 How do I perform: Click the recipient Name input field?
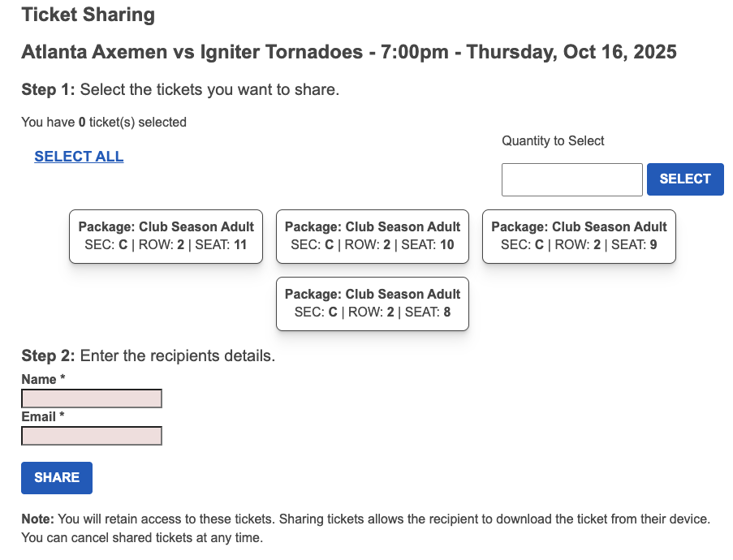tap(92, 398)
